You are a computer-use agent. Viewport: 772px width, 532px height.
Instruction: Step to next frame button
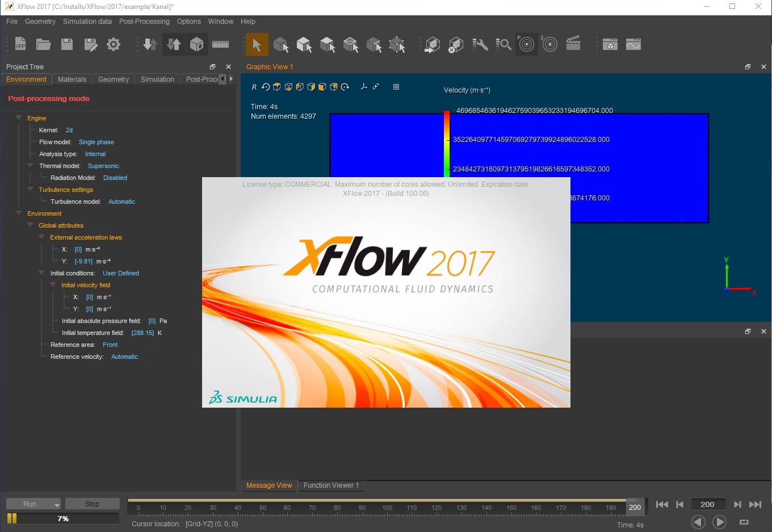coord(737,504)
